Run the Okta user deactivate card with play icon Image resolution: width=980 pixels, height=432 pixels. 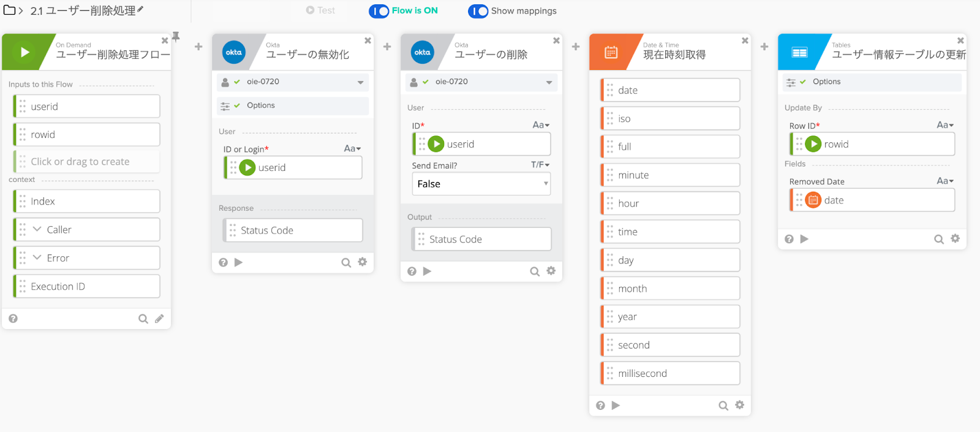coord(239,262)
